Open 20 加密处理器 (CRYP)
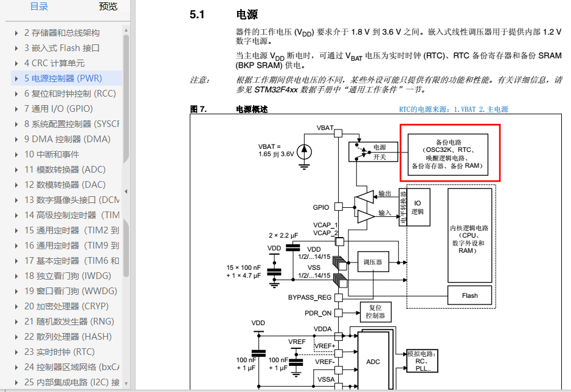This screenshot has height=392, width=571. [66, 306]
